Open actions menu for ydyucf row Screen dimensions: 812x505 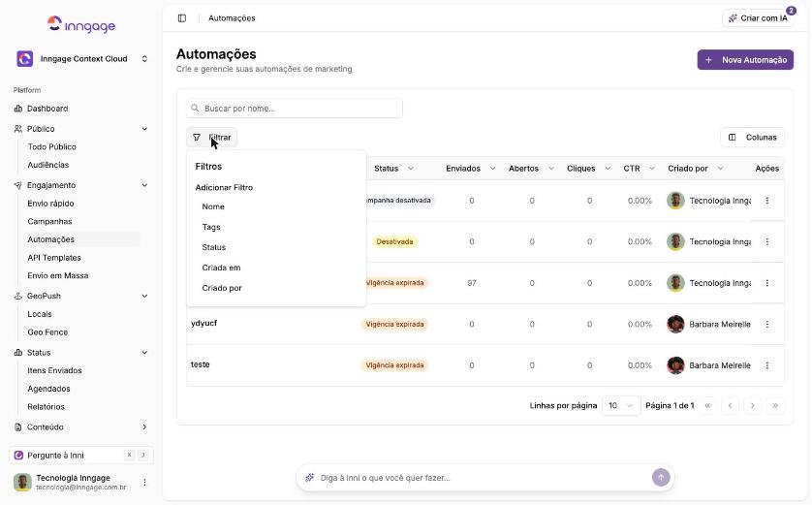[767, 325]
